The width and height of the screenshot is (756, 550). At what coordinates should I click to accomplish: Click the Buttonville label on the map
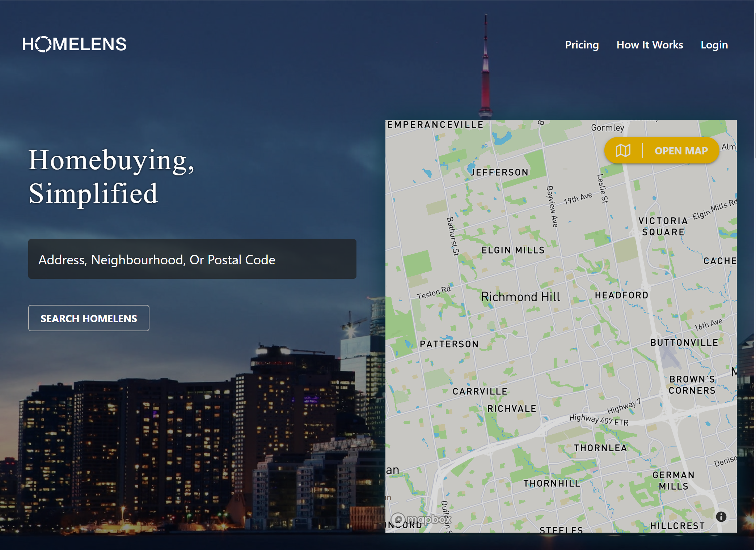pyautogui.click(x=684, y=342)
